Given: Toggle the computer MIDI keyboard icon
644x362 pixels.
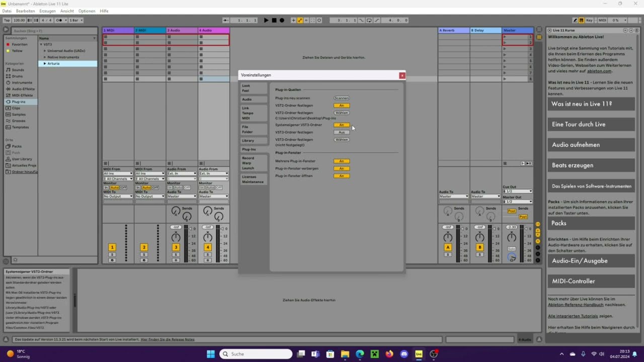Looking at the screenshot, I should tap(582, 20).
